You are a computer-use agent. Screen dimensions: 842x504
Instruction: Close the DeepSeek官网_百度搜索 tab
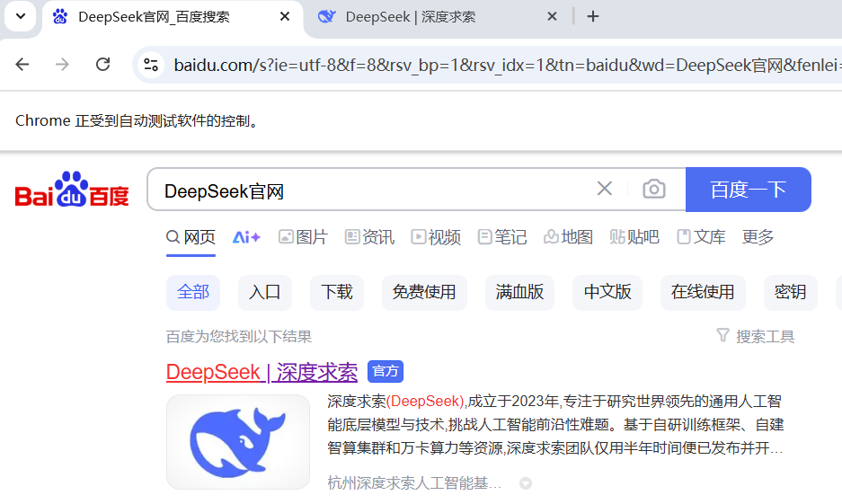(x=285, y=17)
